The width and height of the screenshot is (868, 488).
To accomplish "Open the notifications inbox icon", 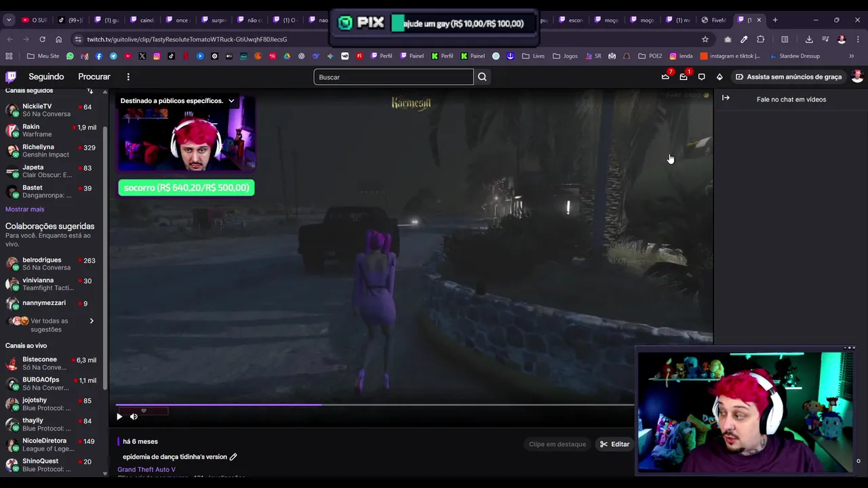I will click(x=684, y=77).
